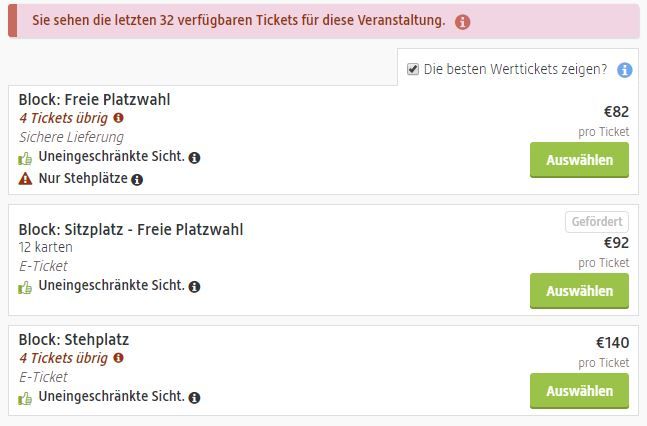Click thumbs-up icon in Sitzplatz block
The width and height of the screenshot is (647, 426).
25,287
